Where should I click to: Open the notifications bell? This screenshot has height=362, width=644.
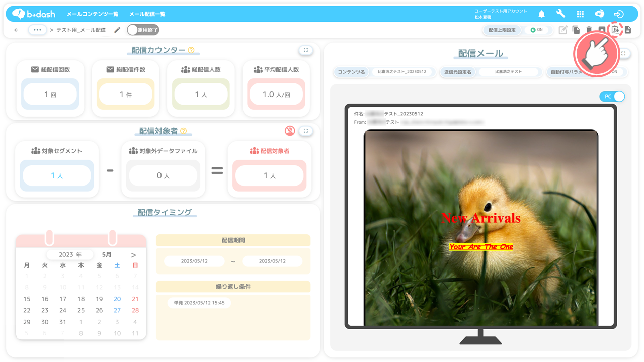tap(542, 14)
